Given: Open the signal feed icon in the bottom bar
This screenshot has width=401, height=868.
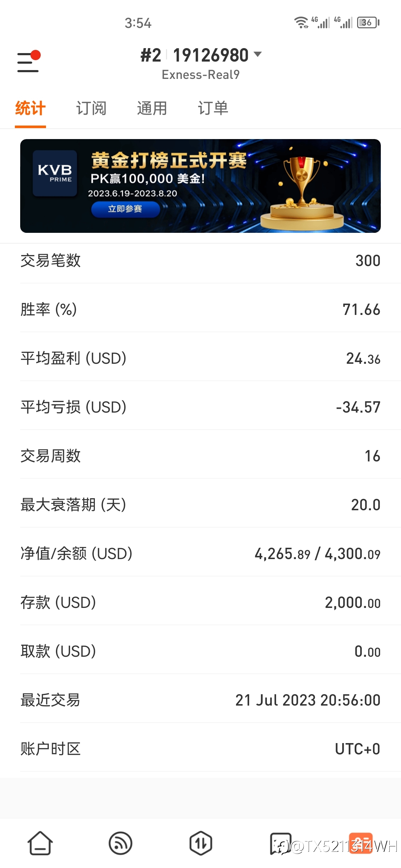Looking at the screenshot, I should click(x=120, y=843).
